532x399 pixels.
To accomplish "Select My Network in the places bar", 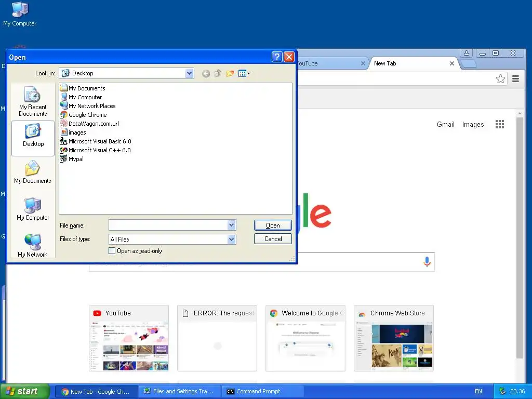I will (33, 245).
